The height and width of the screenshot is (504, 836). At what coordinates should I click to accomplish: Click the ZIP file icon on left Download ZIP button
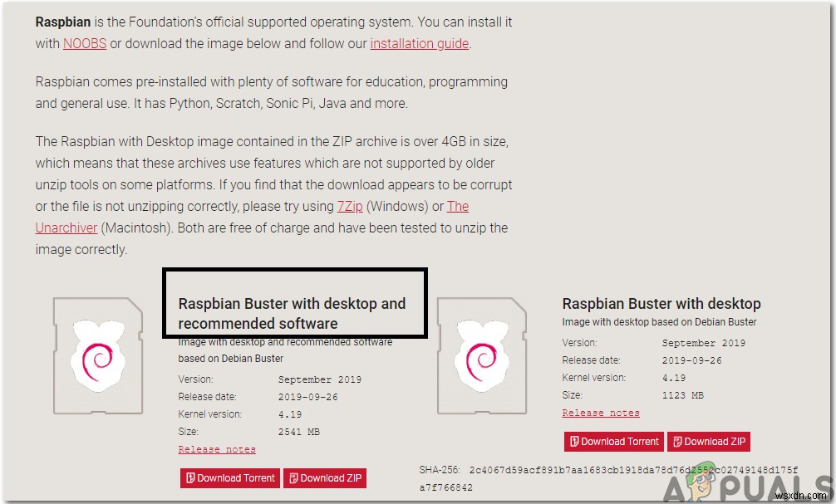coord(294,478)
